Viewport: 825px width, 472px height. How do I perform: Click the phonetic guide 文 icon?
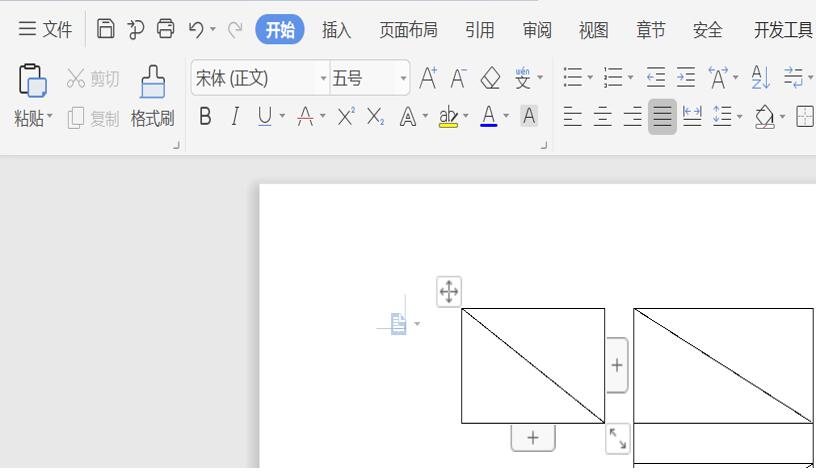[x=522, y=78]
